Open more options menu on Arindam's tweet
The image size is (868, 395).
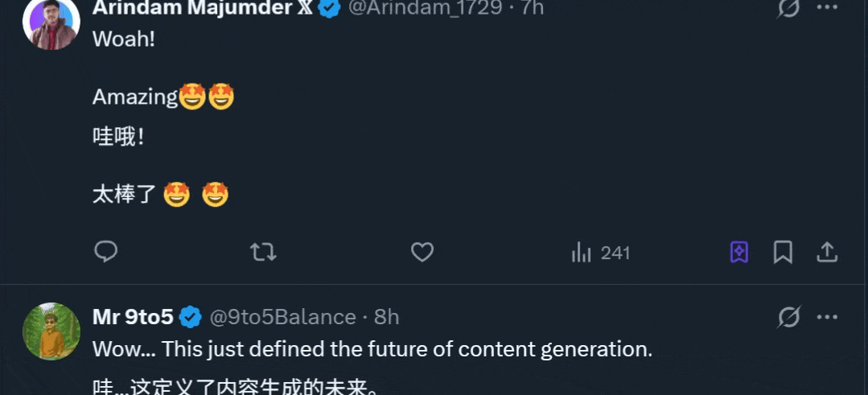828,7
